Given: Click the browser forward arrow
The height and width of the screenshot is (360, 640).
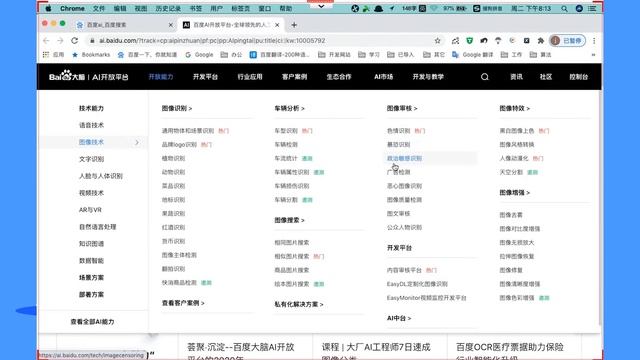Looking at the screenshot, I should point(60,41).
